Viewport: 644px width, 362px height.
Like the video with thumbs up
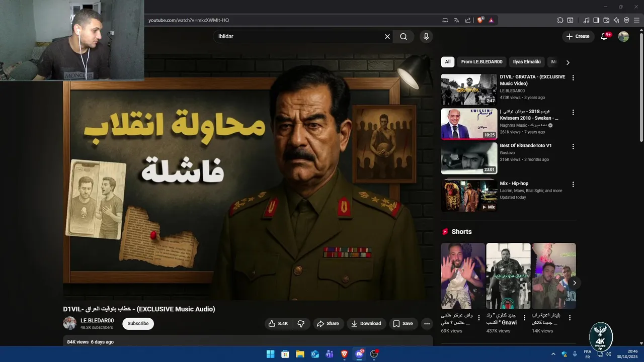point(278,324)
